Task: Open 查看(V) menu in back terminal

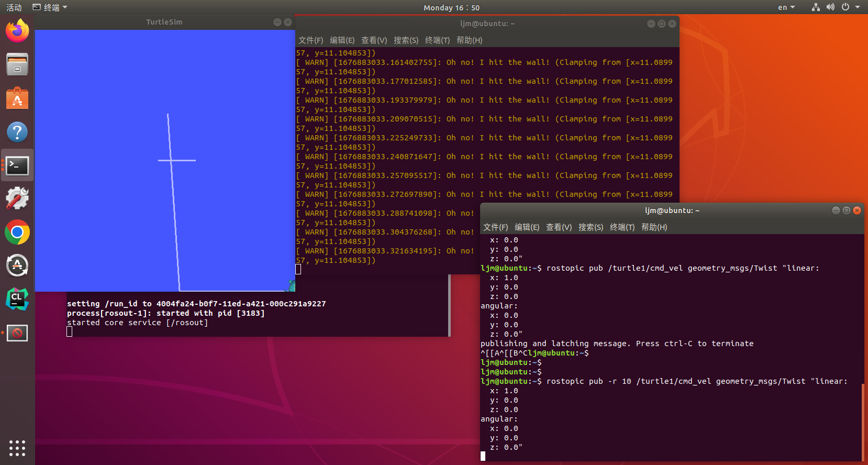Action: point(374,40)
